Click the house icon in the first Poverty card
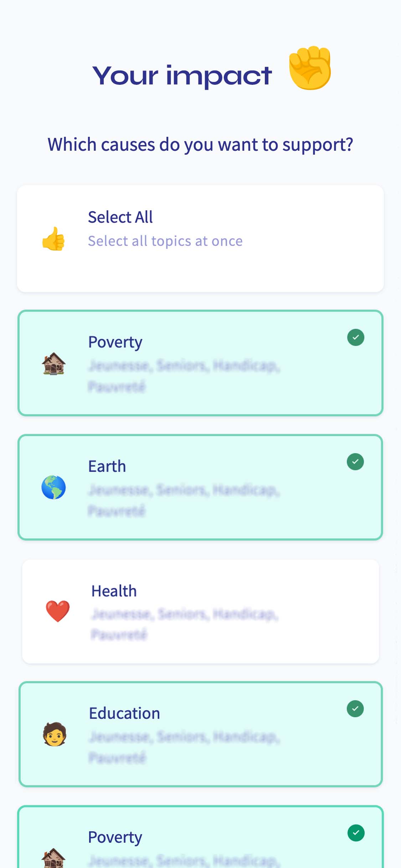The image size is (401, 868). pyautogui.click(x=54, y=363)
